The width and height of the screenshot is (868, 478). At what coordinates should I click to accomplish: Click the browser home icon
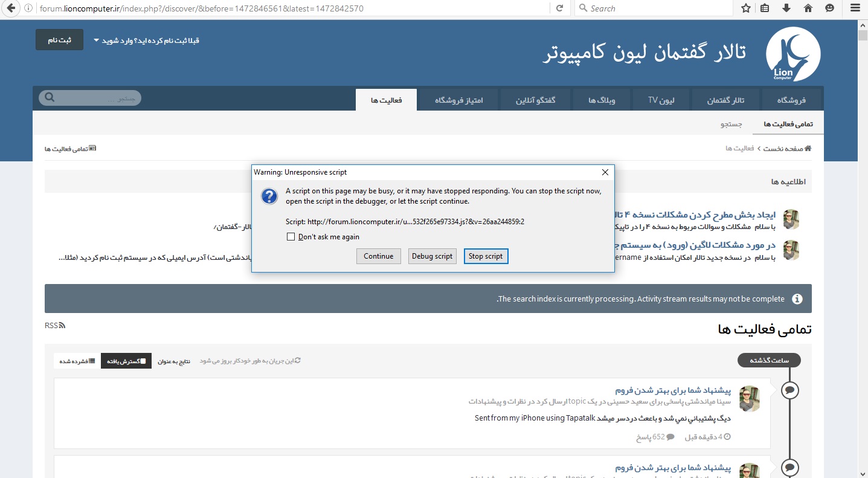click(808, 8)
